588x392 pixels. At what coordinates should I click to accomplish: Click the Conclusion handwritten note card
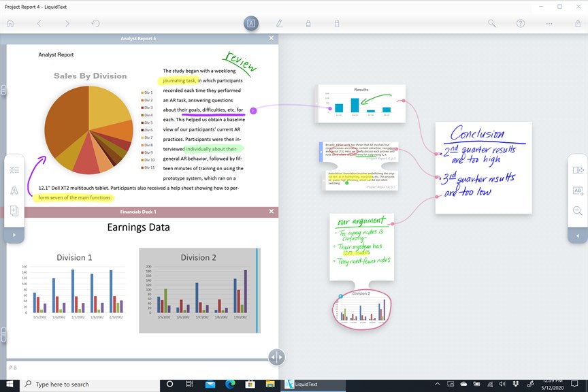point(484,167)
